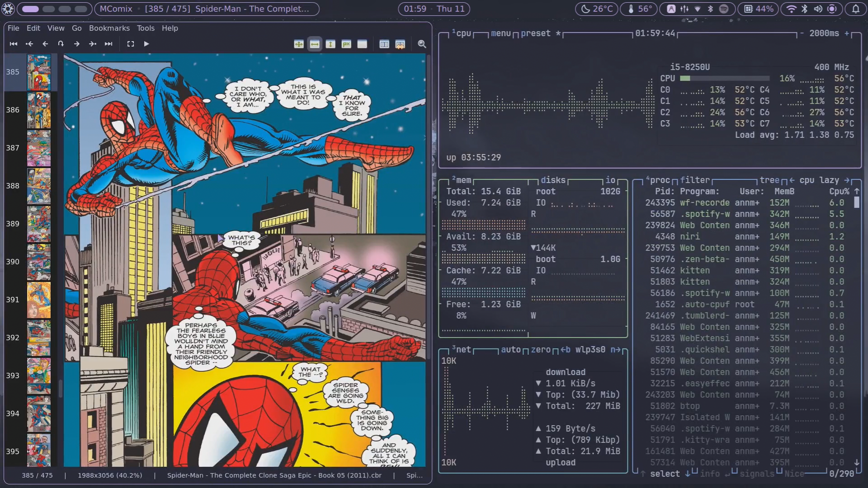Image resolution: width=868 pixels, height=488 pixels.
Task: Enter fullscreen mode via toolbar icon
Action: click(131, 44)
